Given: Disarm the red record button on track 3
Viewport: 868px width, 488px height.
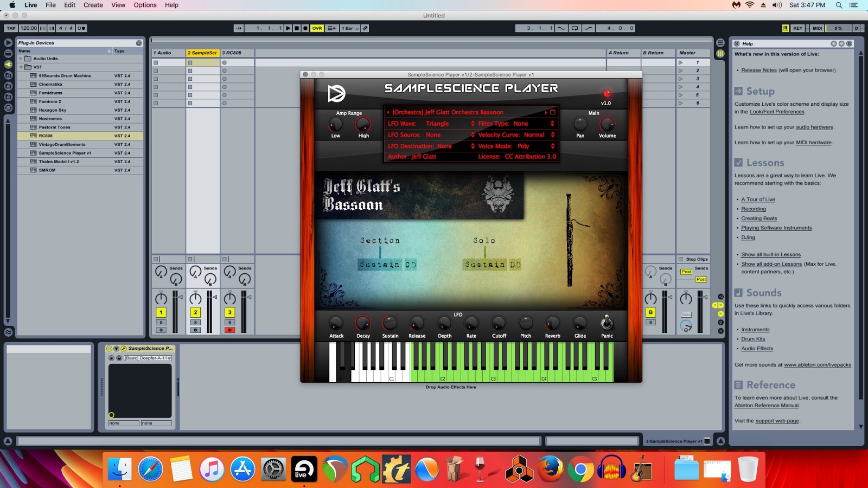Looking at the screenshot, I should point(230,330).
